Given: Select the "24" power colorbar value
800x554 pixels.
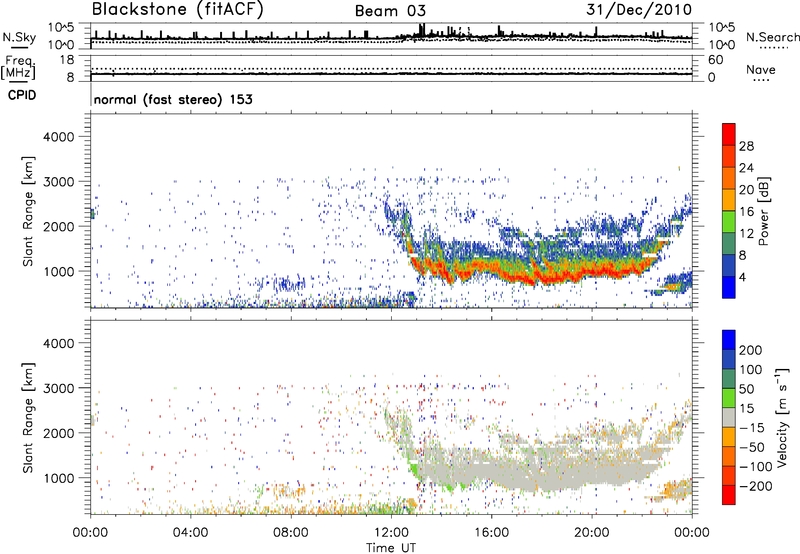Looking at the screenshot, I should point(746,168).
